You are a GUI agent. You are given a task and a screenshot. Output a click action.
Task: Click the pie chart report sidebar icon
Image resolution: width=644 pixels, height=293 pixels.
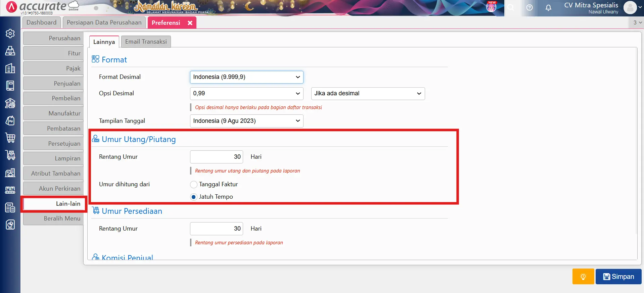[x=10, y=225]
